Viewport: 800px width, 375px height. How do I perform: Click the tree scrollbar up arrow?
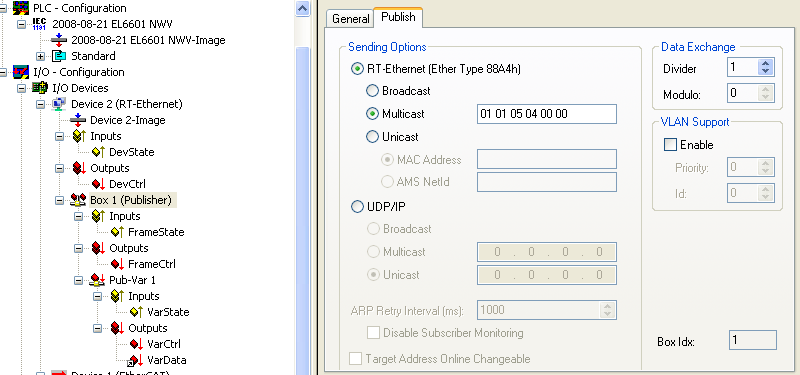pyautogui.click(x=303, y=9)
